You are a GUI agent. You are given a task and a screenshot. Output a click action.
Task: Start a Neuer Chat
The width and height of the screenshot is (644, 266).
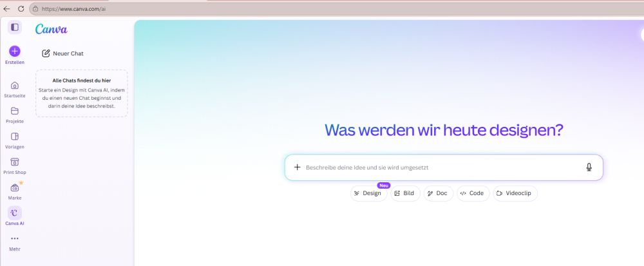(63, 53)
